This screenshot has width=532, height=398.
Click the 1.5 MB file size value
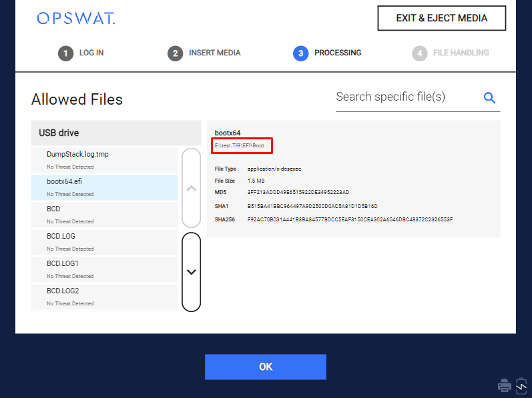tap(256, 181)
